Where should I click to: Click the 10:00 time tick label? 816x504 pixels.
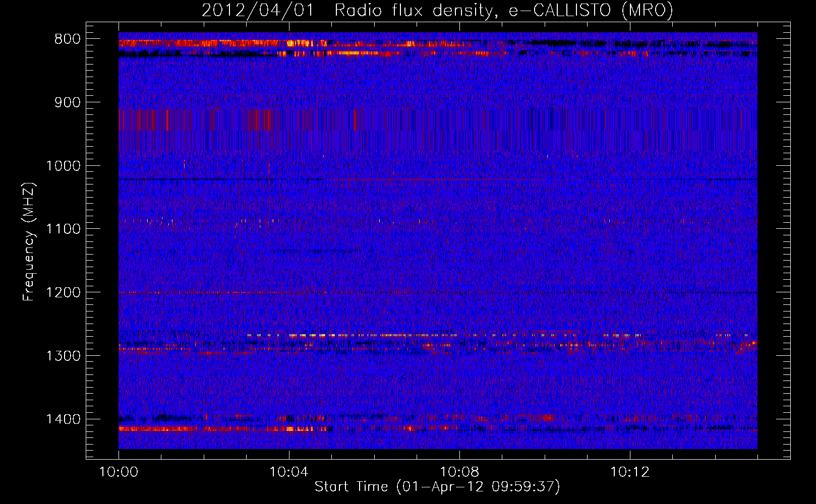tap(119, 472)
